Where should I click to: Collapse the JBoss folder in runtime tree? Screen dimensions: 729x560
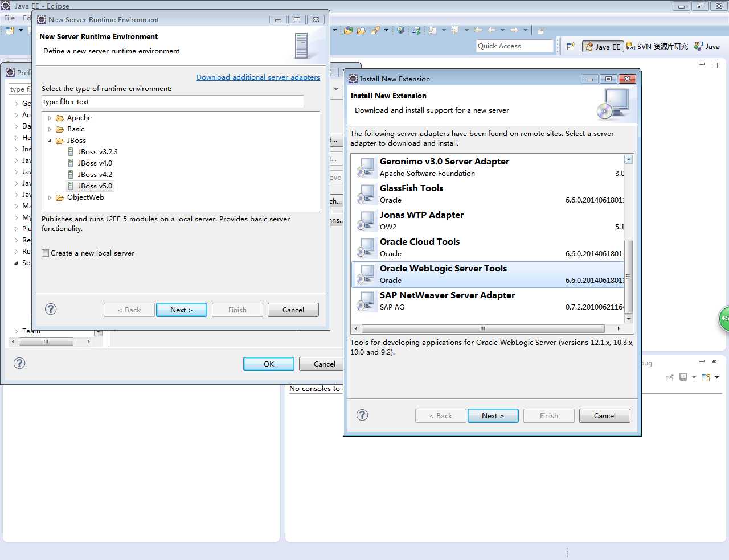pyautogui.click(x=50, y=141)
